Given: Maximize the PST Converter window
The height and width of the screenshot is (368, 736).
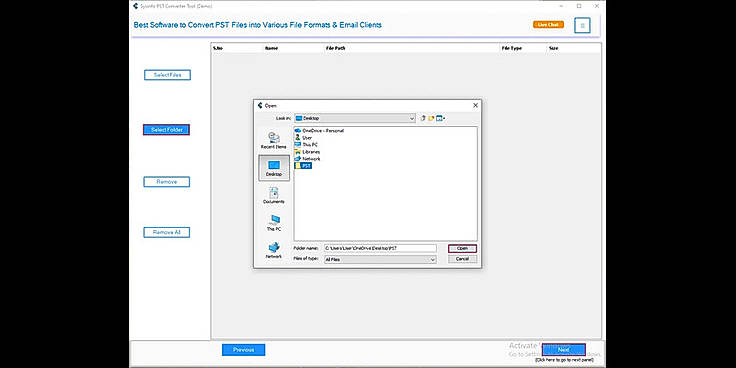Looking at the screenshot, I should (579, 6).
